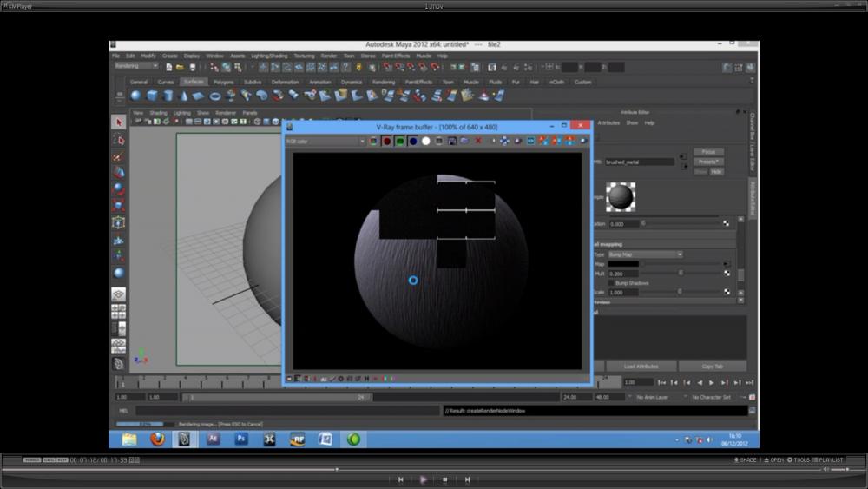Open the RGB color channel dropdown
The image size is (868, 489).
325,142
